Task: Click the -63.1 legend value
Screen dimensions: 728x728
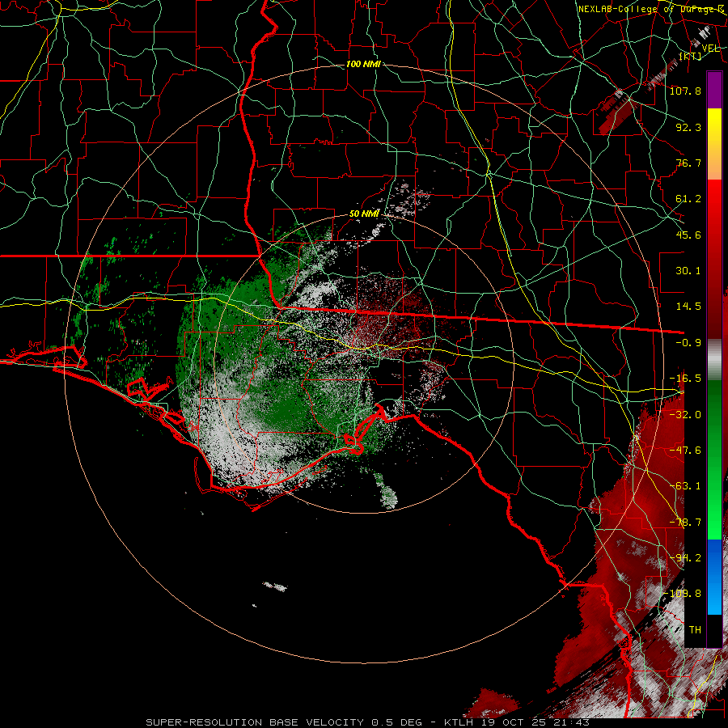Action: 685,486
